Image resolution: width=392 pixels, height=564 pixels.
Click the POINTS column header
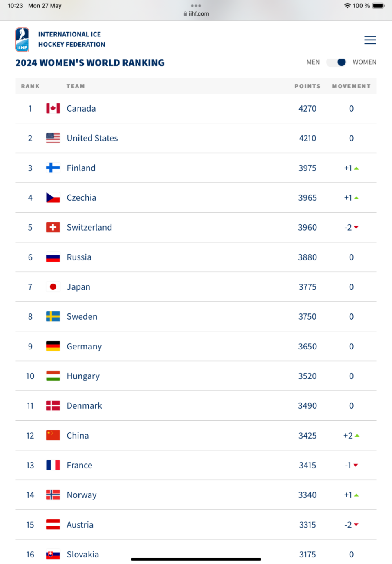click(307, 86)
